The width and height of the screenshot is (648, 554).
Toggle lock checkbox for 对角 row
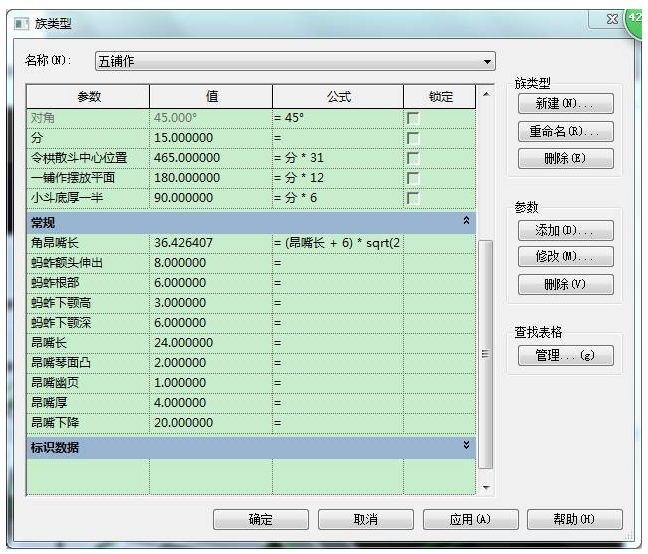pos(413,118)
